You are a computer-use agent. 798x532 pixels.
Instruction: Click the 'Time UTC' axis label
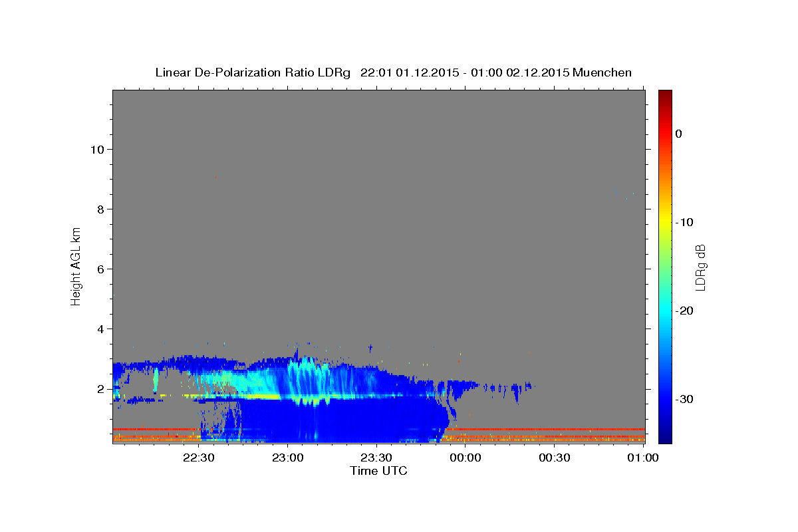[x=378, y=471]
